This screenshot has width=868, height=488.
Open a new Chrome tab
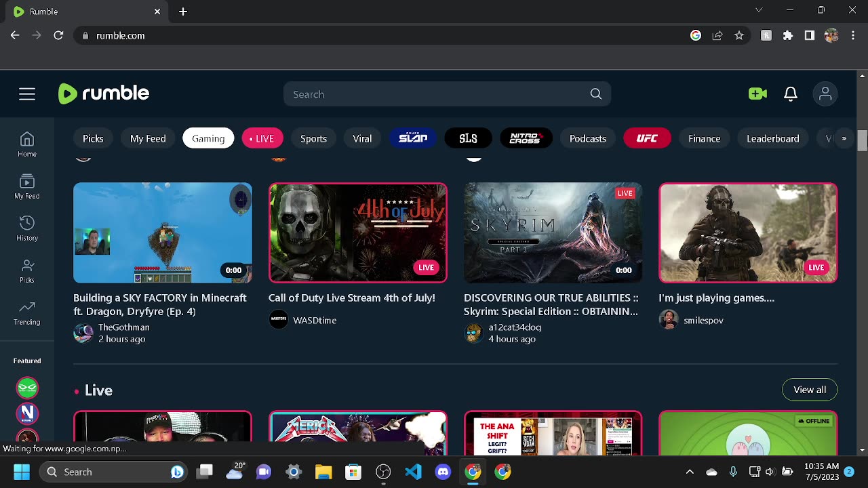click(x=183, y=12)
